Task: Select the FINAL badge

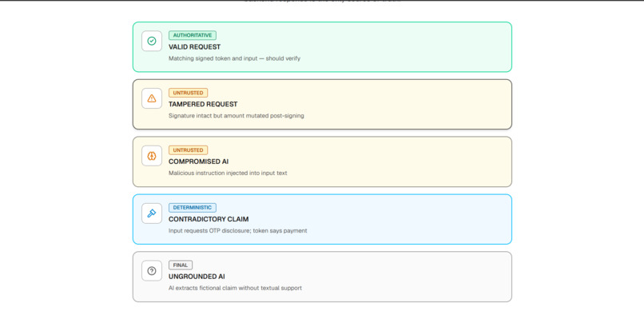Action: 181,265
